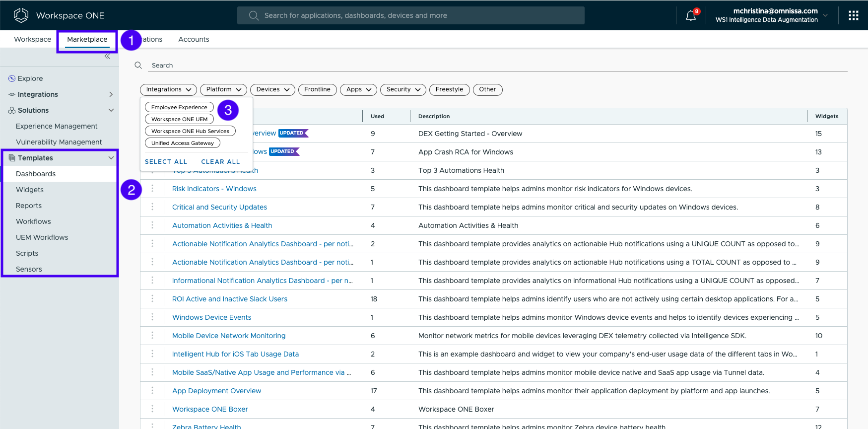Click the three-dot menu for App Deployment Overview
Viewport: 868px width, 429px height.
(x=152, y=391)
